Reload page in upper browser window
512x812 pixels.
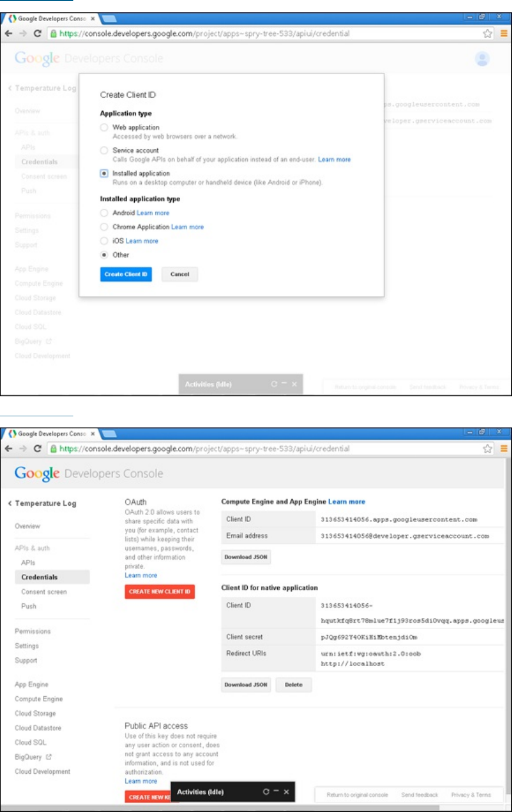pos(38,34)
